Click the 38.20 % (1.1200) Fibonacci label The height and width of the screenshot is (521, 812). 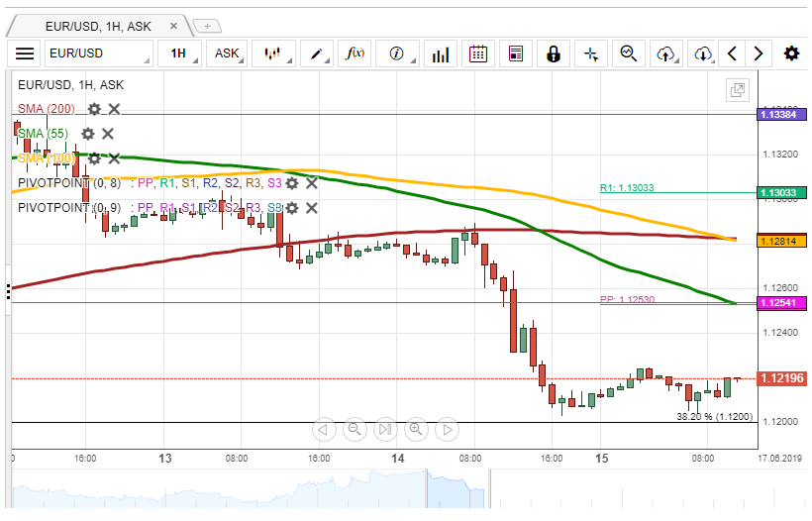[x=715, y=416]
